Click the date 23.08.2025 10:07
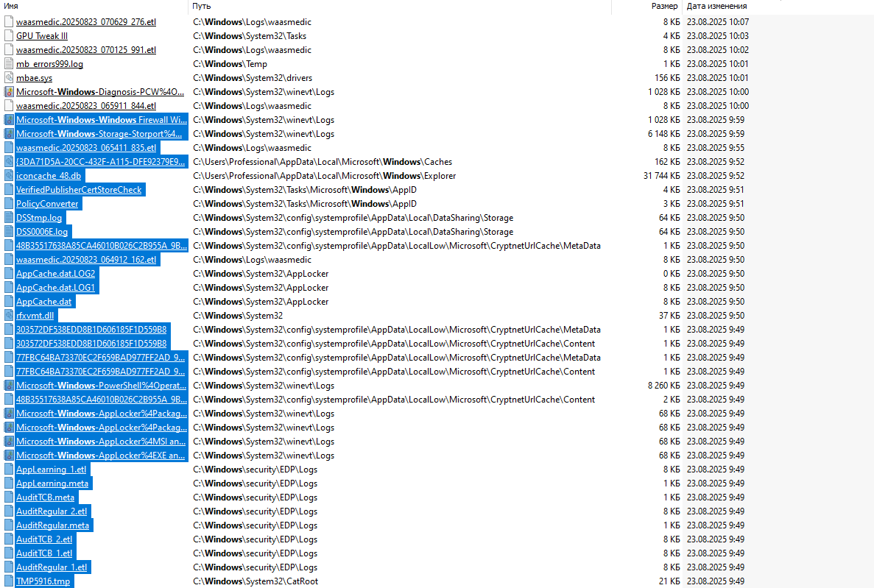 (x=718, y=22)
